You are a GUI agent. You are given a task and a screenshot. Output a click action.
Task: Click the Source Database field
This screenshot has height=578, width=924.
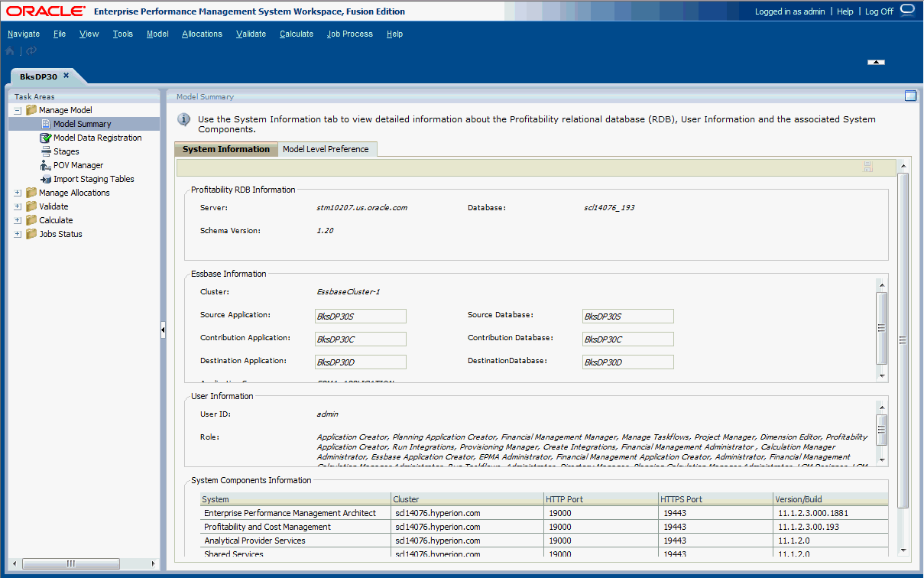[x=628, y=317]
